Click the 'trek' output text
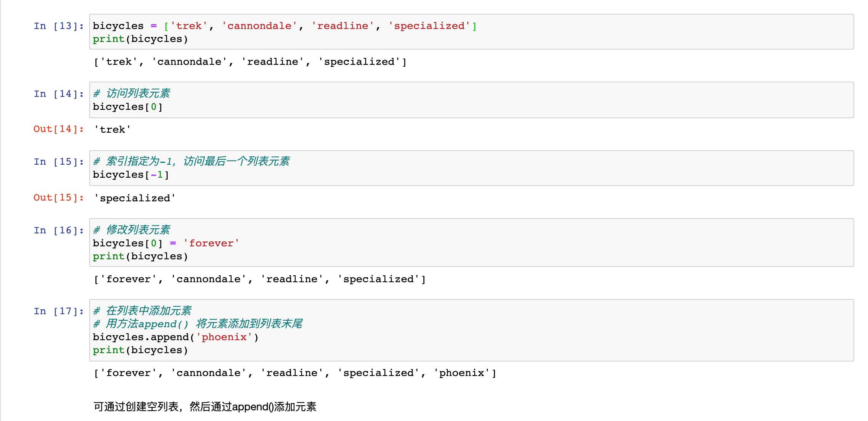 point(113,130)
